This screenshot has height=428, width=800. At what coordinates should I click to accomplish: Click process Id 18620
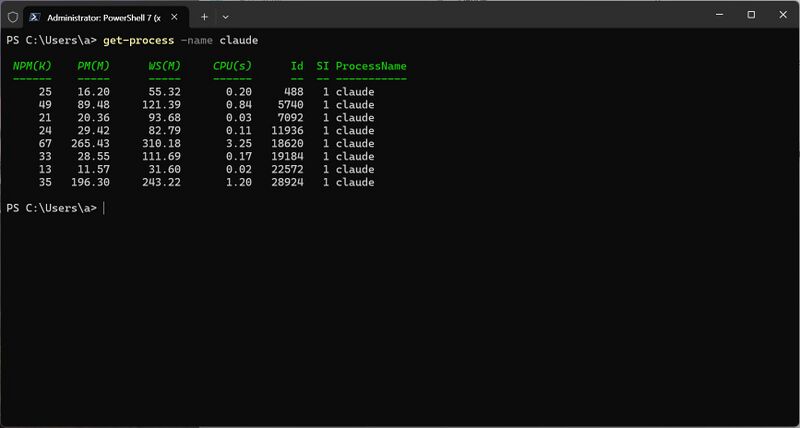[287, 143]
